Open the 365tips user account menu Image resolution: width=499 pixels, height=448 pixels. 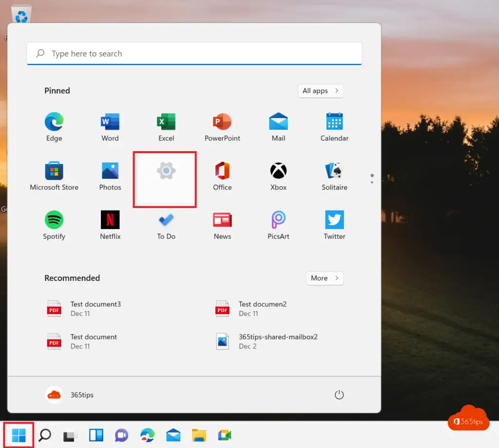pos(69,395)
